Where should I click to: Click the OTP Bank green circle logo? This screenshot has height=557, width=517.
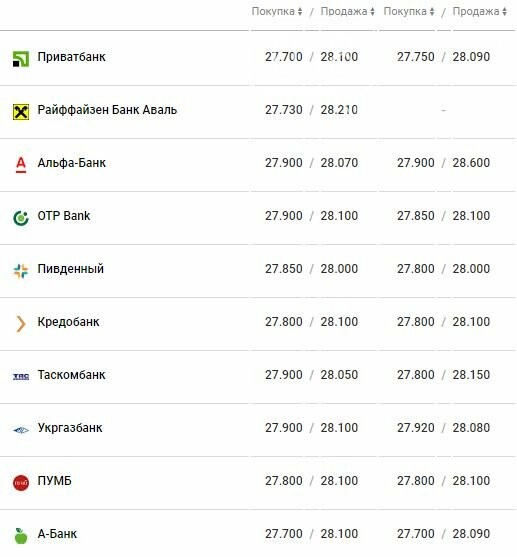pos(21,218)
